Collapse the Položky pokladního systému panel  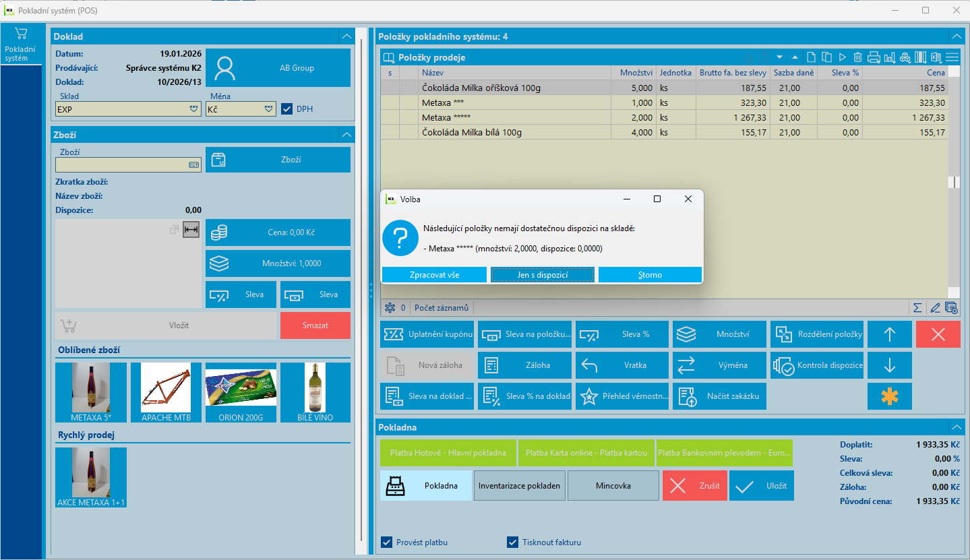[x=957, y=36]
